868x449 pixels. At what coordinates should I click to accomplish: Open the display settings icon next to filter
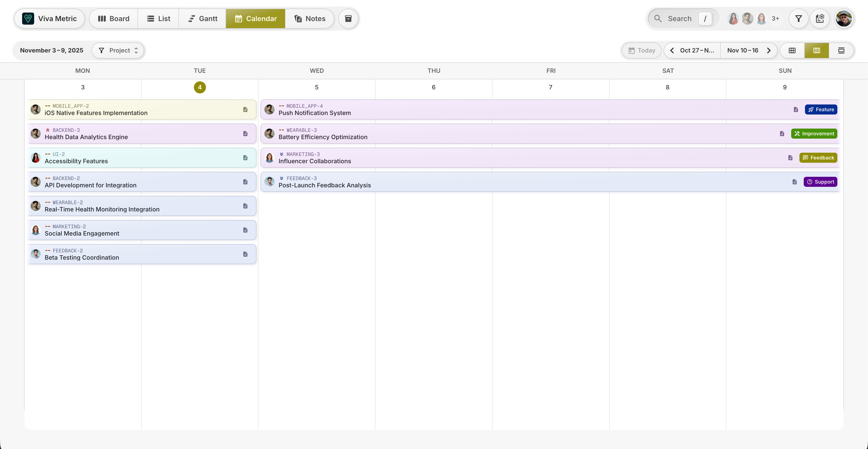[x=820, y=19]
